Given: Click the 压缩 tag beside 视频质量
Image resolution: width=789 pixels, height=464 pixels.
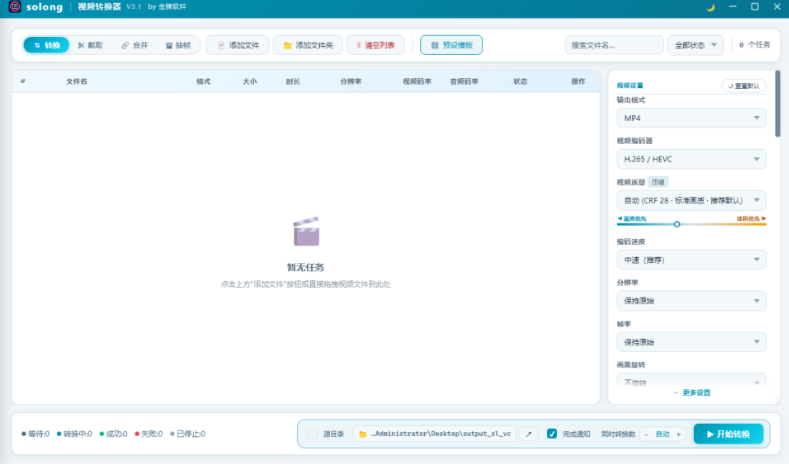Looking at the screenshot, I should [658, 182].
